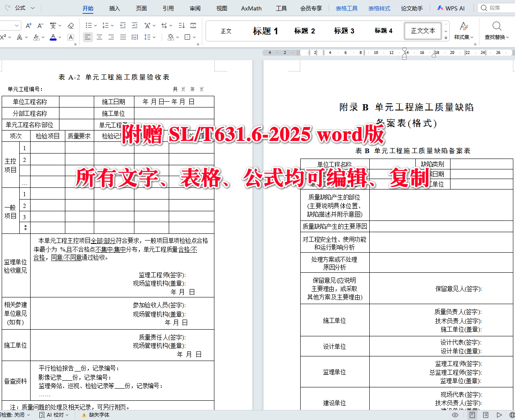The width and height of the screenshot is (515, 420).
Task: Apply the 标题 3 style
Action: point(344,31)
